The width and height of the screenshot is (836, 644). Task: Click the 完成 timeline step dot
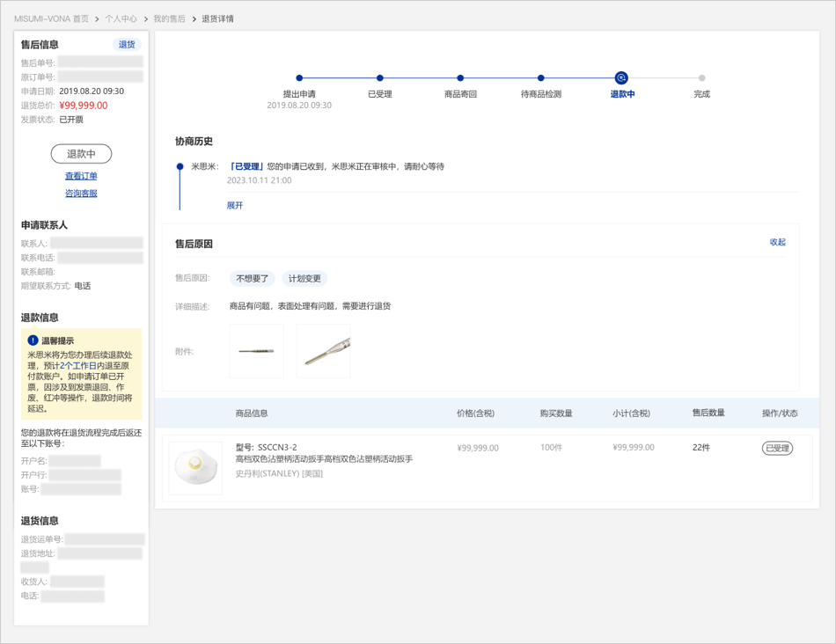click(701, 78)
